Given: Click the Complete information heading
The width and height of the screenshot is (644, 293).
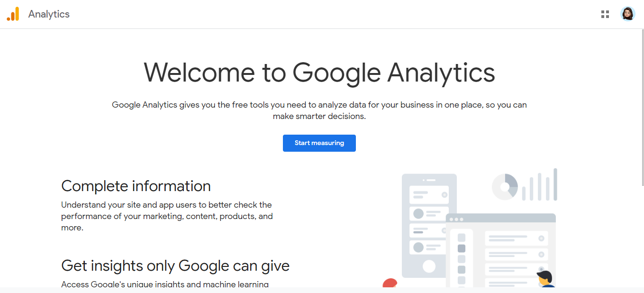Looking at the screenshot, I should [x=136, y=186].
